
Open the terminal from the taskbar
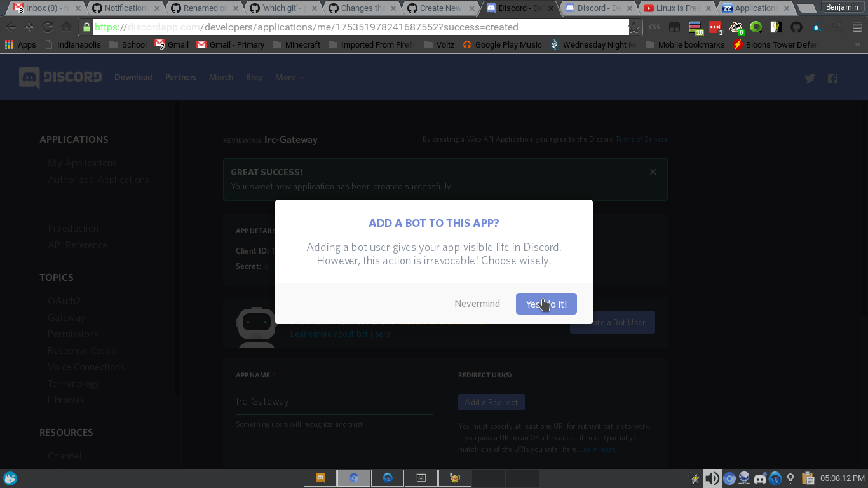[421, 478]
